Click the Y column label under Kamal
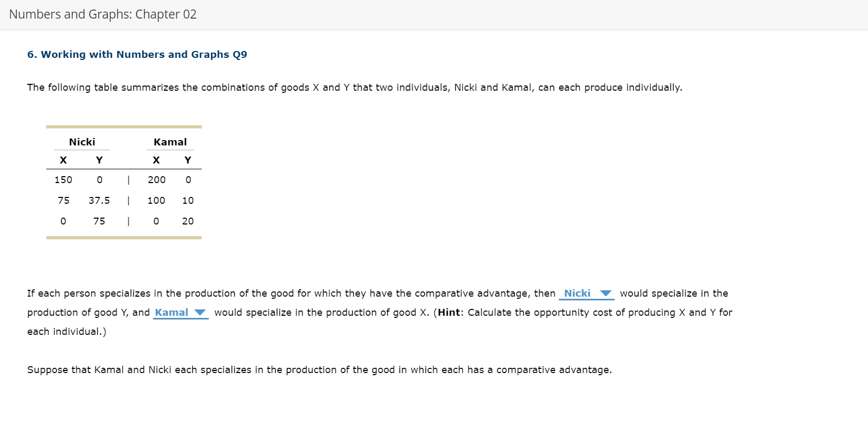The height and width of the screenshot is (432, 868). click(x=188, y=160)
